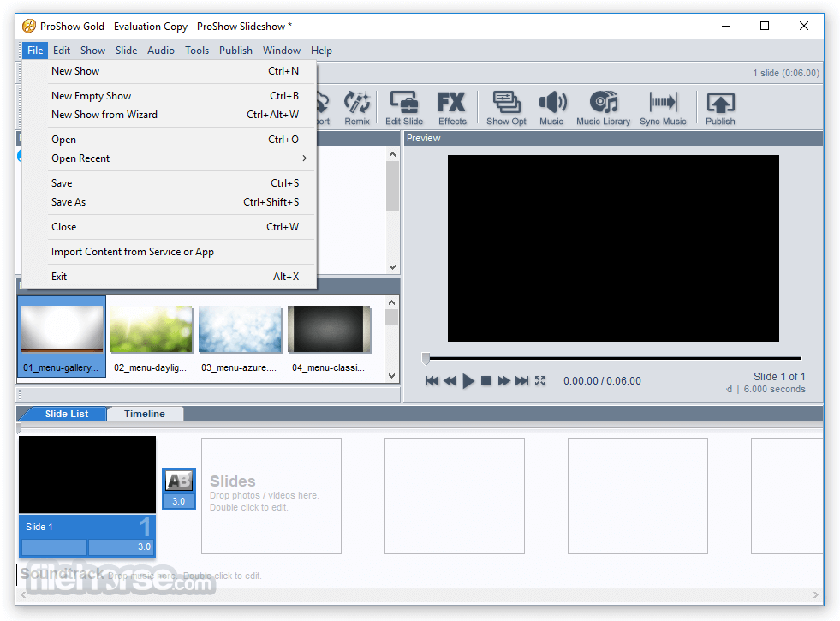This screenshot has width=840, height=621.
Task: Click the ProShow Gold app icon in title bar
Action: click(29, 26)
